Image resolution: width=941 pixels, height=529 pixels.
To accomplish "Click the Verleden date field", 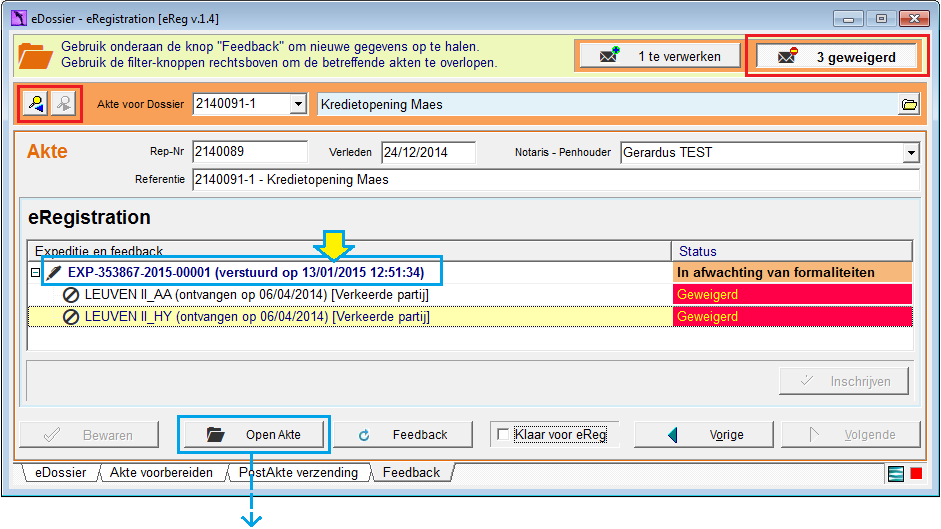I will (x=428, y=153).
